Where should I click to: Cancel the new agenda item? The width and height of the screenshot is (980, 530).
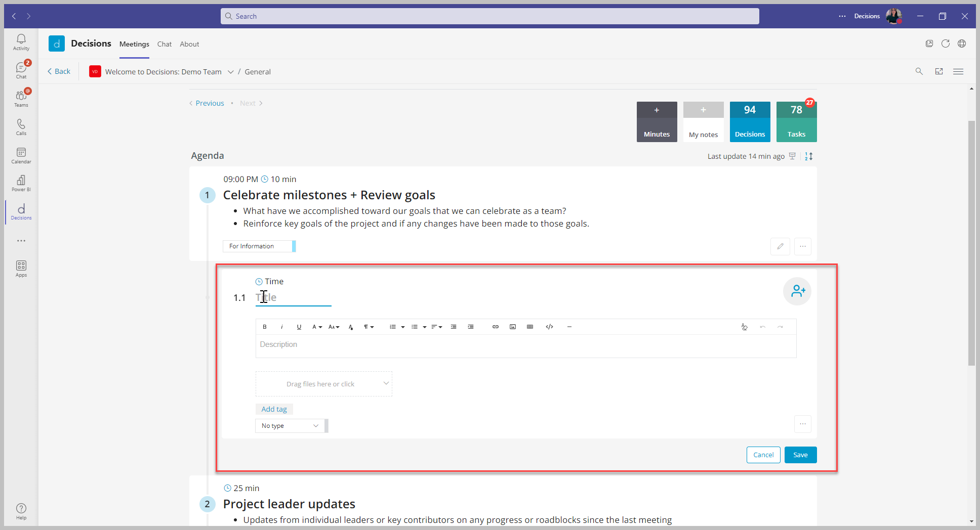[763, 455]
